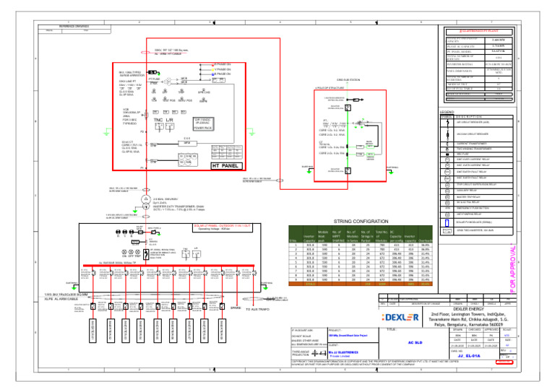The height and width of the screenshot is (392, 555).
Task: Click the bottom isolator symbol in DP structure
Action: pyautogui.click(x=348, y=170)
